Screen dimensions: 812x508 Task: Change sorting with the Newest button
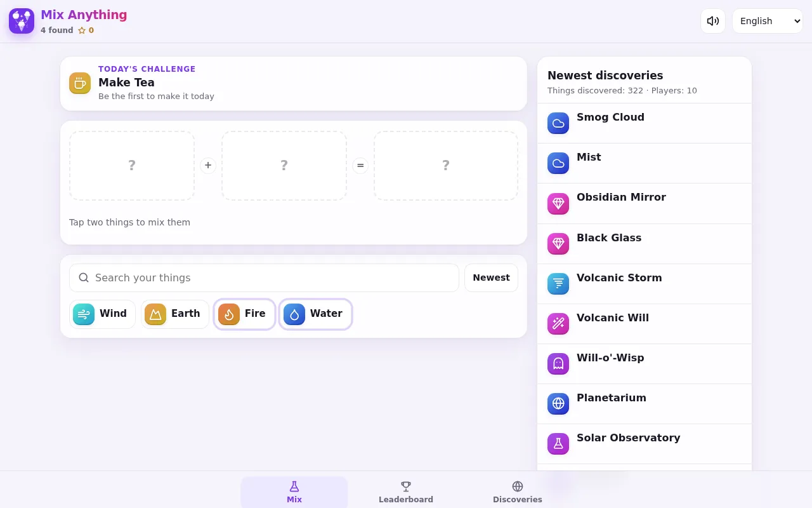click(491, 277)
